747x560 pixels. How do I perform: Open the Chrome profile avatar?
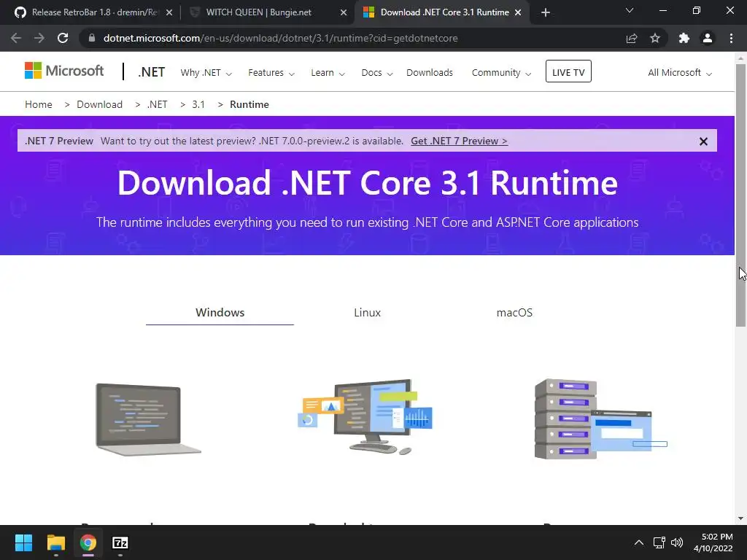(708, 38)
